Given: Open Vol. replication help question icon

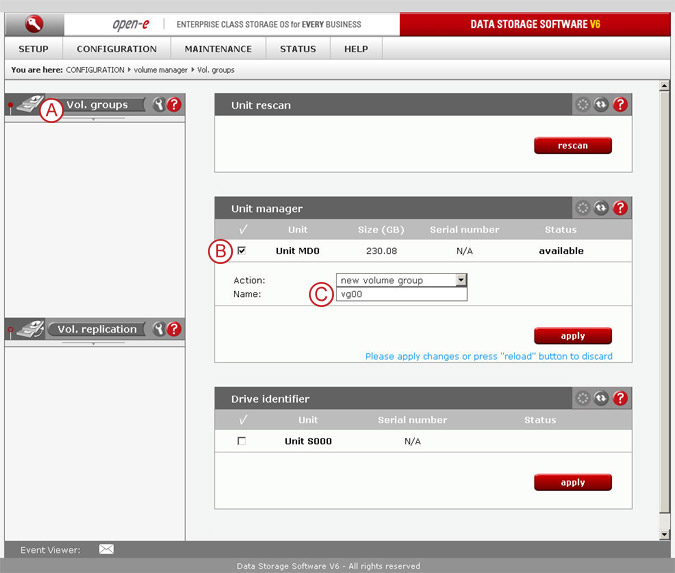Looking at the screenshot, I should (x=174, y=329).
